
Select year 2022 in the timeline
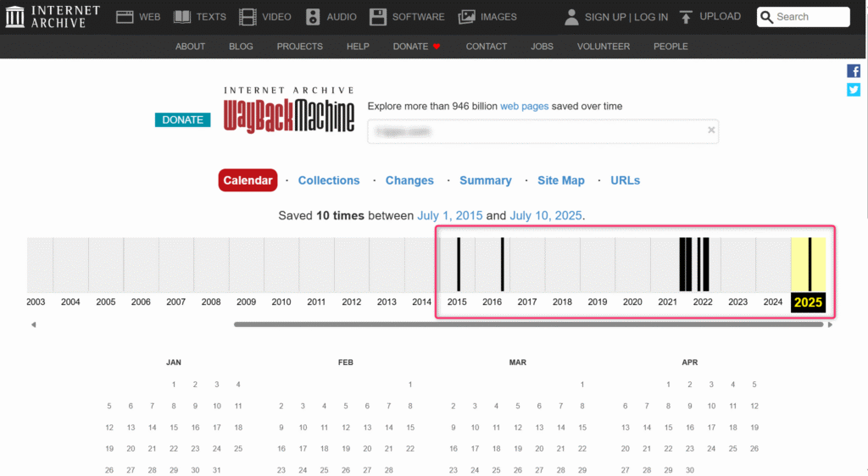point(703,302)
